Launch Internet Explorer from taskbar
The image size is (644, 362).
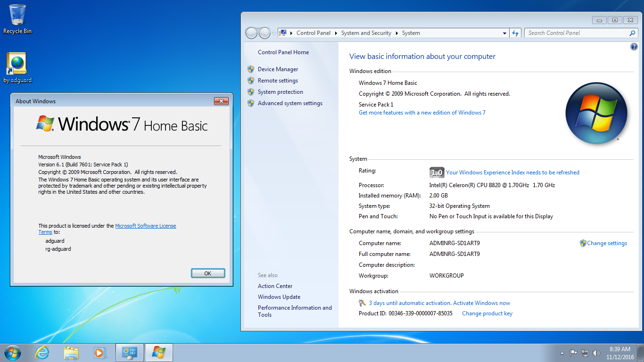42,353
